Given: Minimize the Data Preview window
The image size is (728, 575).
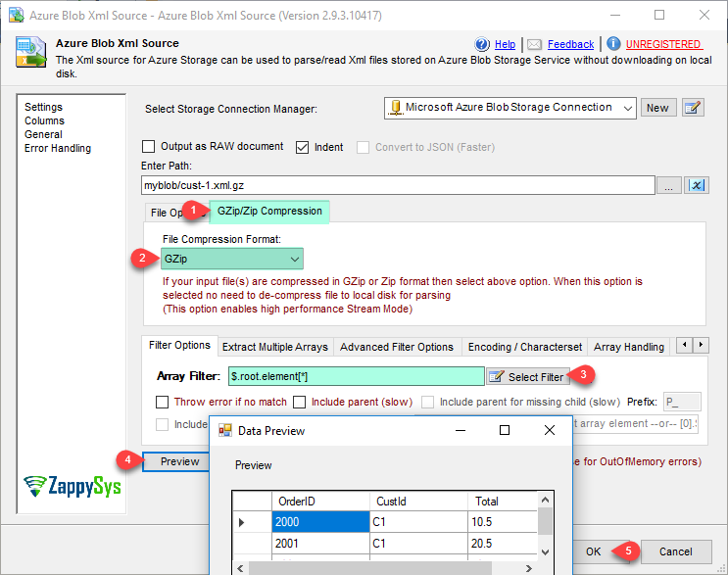Looking at the screenshot, I should [461, 431].
